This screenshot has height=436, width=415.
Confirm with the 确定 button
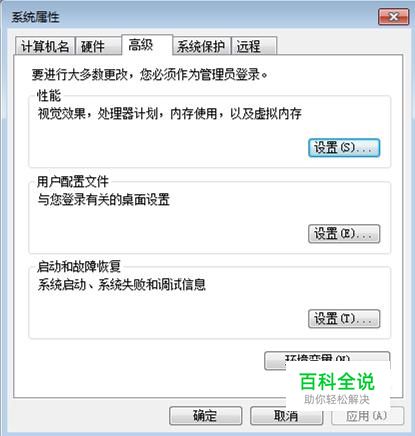pos(205,416)
